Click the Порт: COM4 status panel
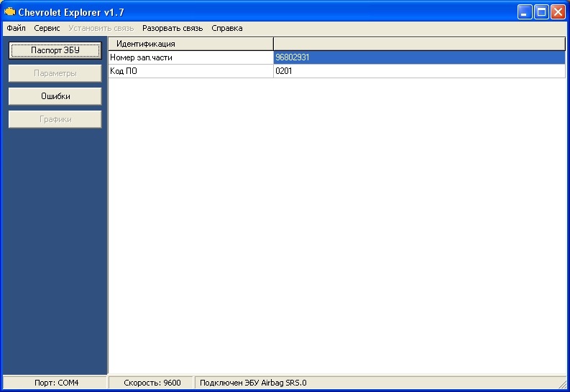 (x=55, y=383)
